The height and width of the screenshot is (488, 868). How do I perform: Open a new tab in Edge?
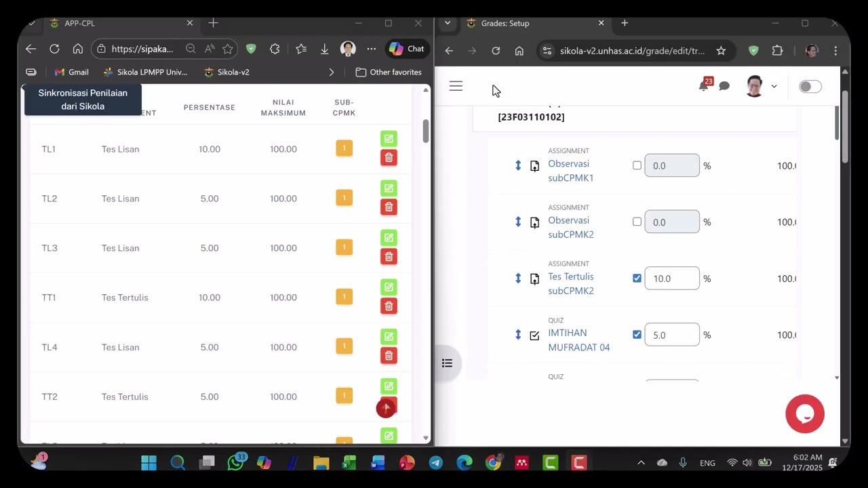pyautogui.click(x=213, y=23)
